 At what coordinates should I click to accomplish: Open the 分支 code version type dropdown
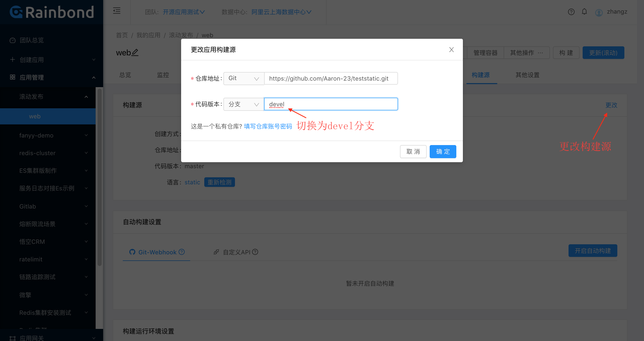pyautogui.click(x=244, y=104)
